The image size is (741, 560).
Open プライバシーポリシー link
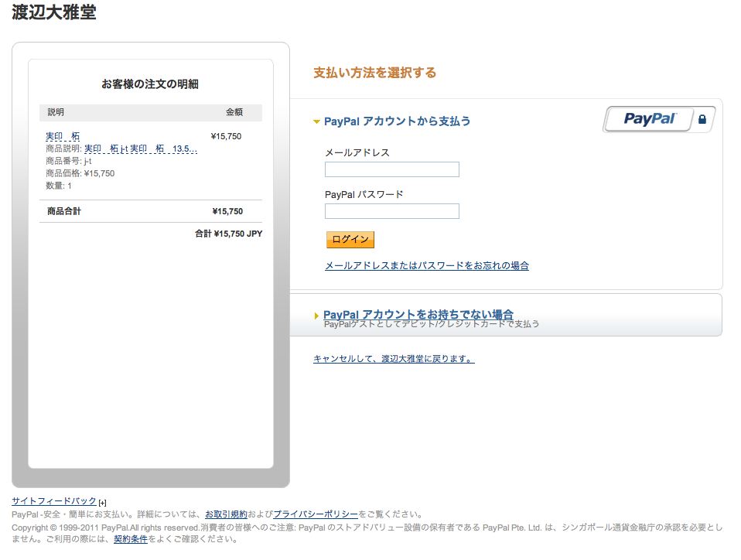(316, 514)
